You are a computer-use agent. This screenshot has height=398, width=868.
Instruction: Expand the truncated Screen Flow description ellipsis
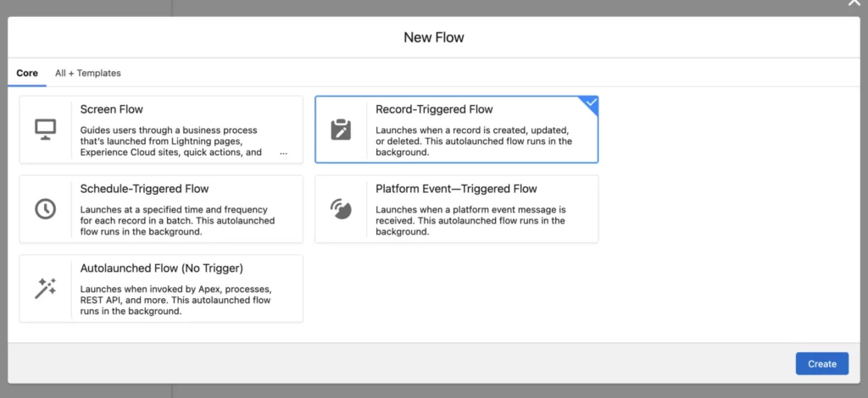(x=283, y=153)
